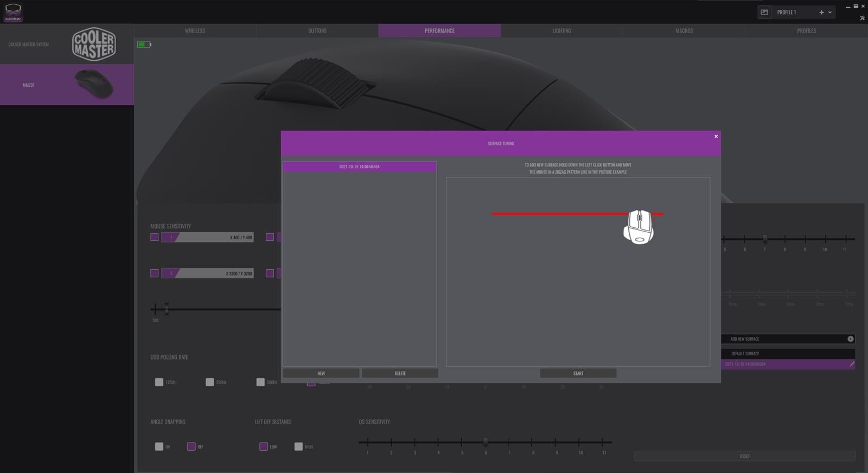
Task: Select the MM731 mouse device
Action: point(67,85)
